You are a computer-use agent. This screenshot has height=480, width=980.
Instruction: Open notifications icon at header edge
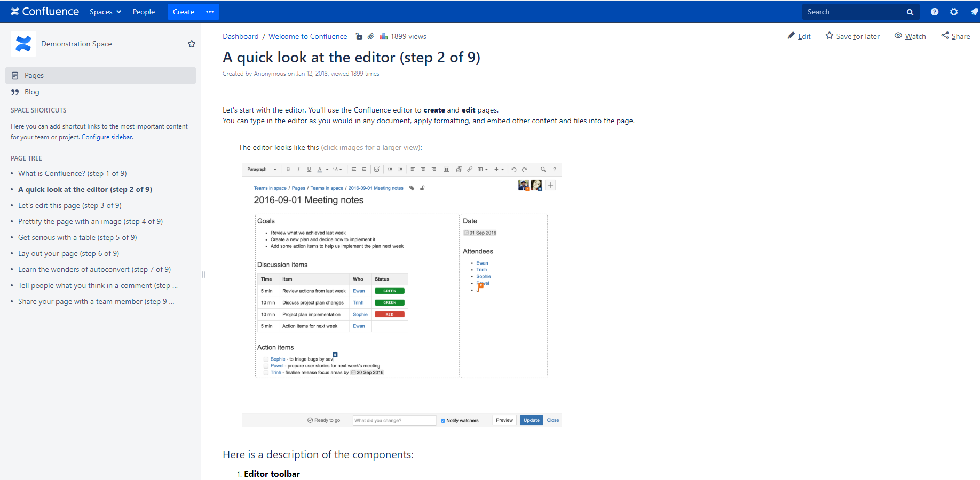point(975,12)
